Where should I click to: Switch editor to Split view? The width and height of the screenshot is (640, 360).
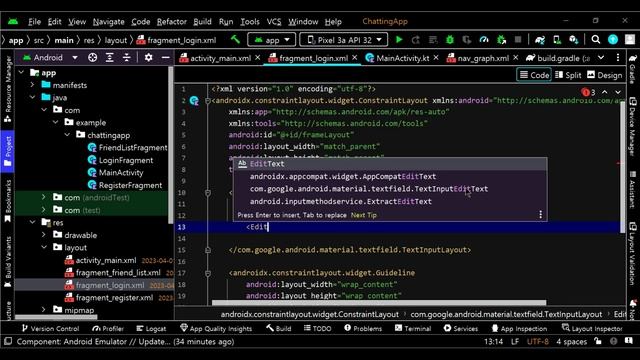click(x=568, y=75)
